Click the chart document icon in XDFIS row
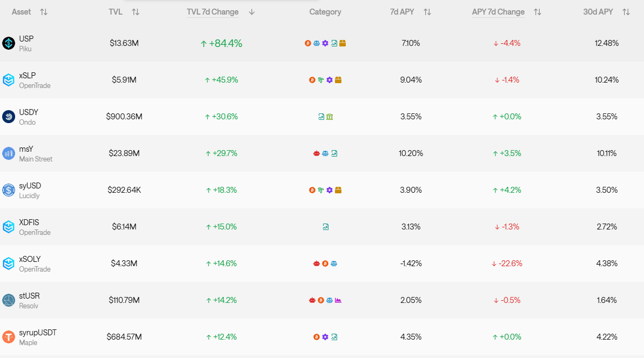This screenshot has width=644, height=358. tap(325, 227)
